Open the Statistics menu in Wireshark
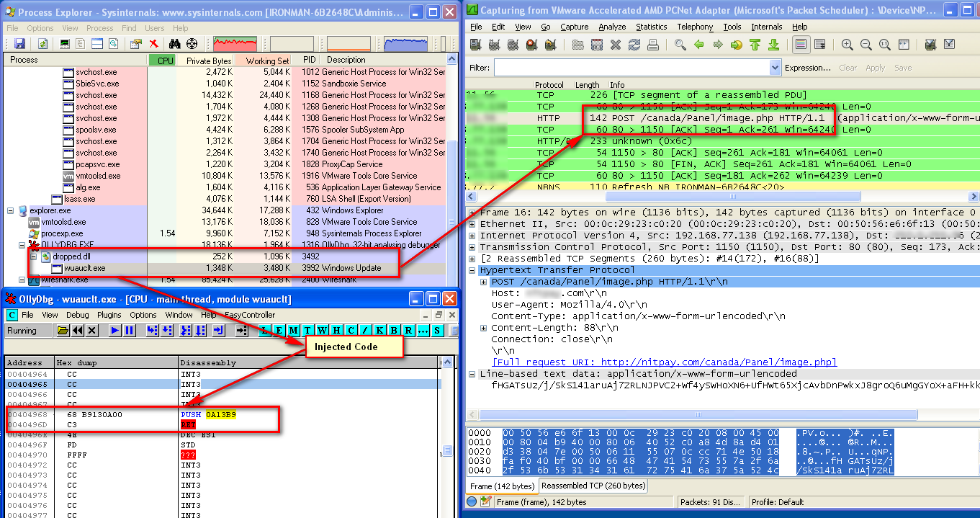 [x=651, y=27]
